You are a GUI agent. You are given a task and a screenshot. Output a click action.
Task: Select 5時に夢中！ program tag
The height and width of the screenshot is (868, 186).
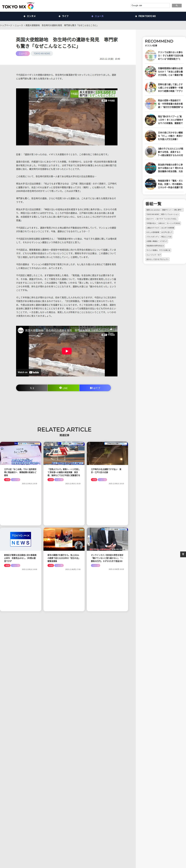[x=178, y=210]
